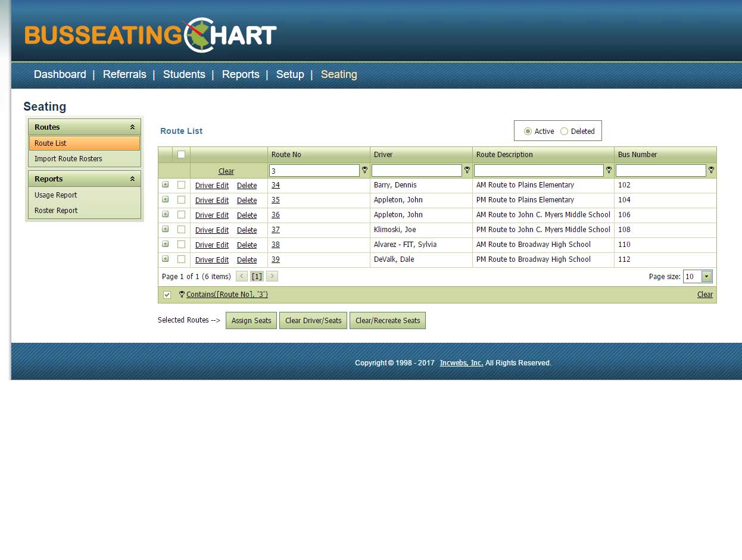Viewport: 742px width, 560px height.
Task: Open the Page size dropdown
Action: click(x=706, y=276)
